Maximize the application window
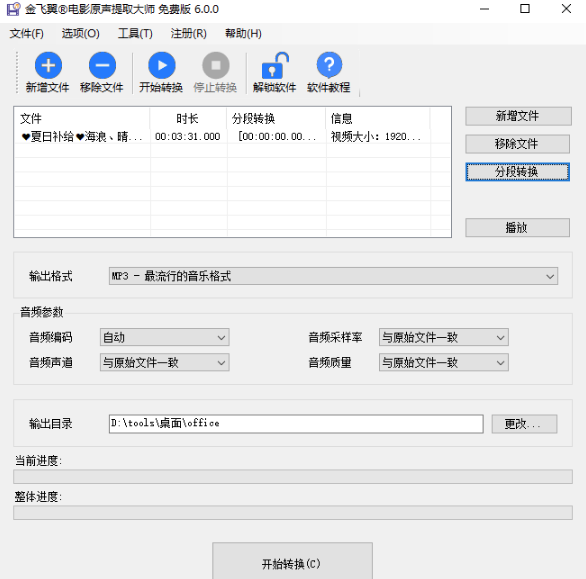This screenshot has height=579, width=586. (525, 9)
